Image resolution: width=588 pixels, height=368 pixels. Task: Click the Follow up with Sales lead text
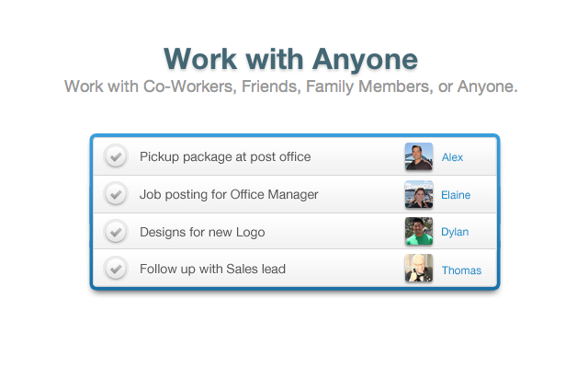point(212,270)
